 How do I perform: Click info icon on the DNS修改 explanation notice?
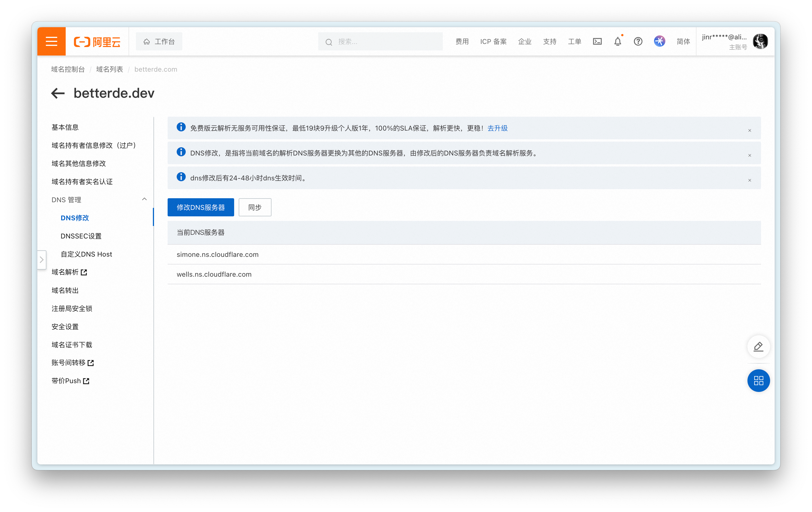(x=181, y=152)
